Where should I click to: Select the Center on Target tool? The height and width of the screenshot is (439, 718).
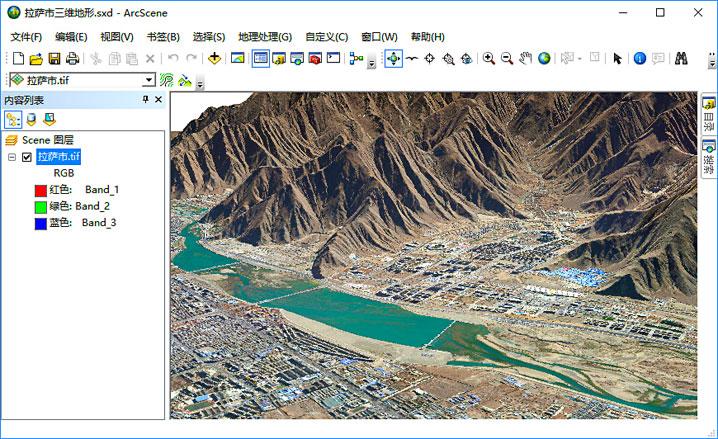(430, 59)
